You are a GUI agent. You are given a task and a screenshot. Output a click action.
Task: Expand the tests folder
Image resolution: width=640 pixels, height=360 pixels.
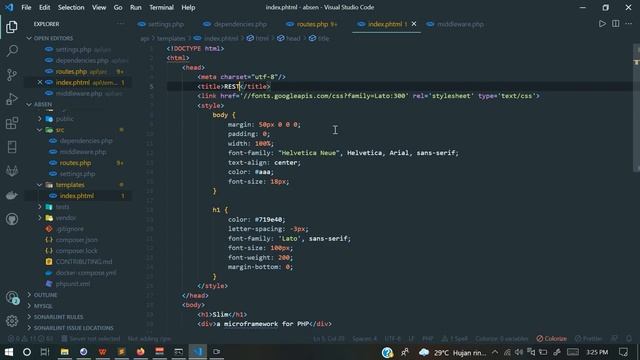tap(62, 207)
